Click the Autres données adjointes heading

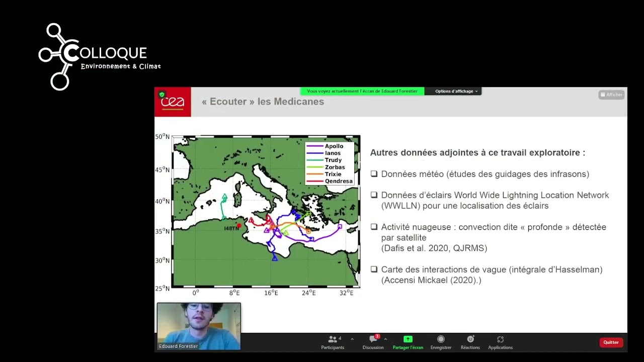pos(477,152)
